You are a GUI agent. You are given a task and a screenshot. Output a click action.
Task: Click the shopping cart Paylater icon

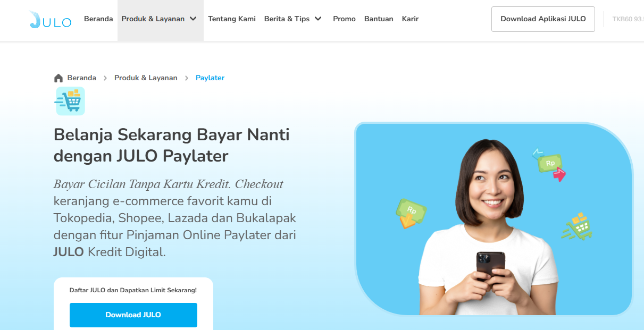(x=70, y=101)
